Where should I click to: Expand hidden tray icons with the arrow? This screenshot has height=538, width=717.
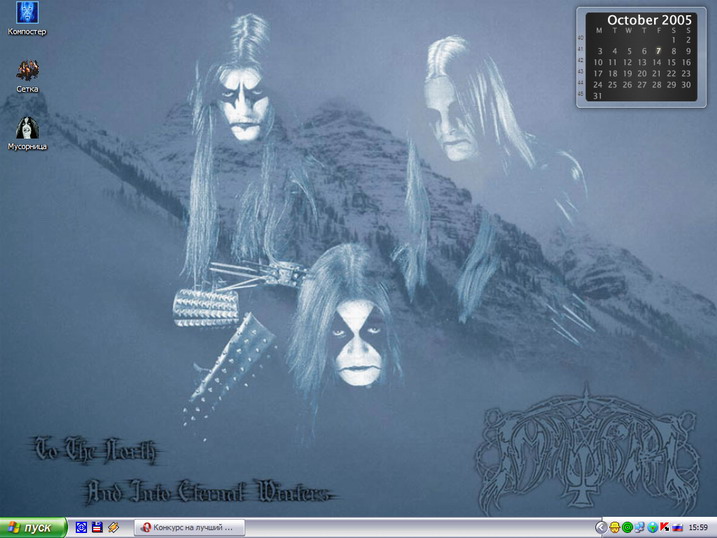[x=601, y=528]
